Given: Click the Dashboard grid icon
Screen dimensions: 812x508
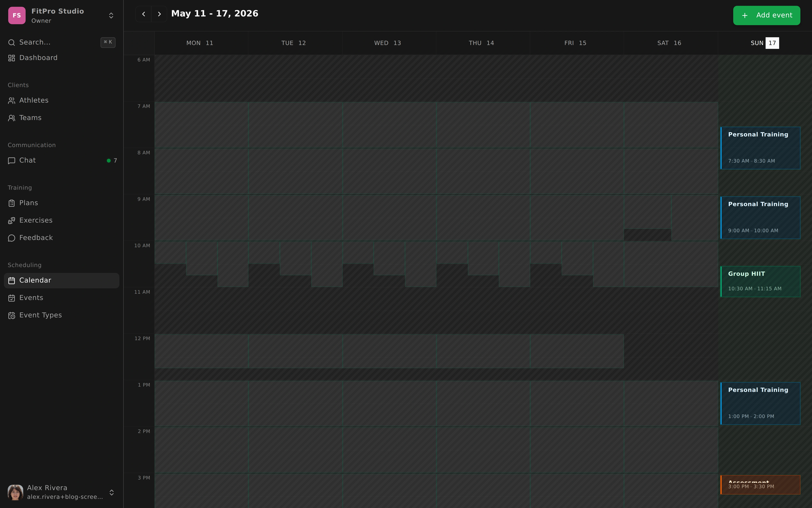Looking at the screenshot, I should pyautogui.click(x=11, y=58).
